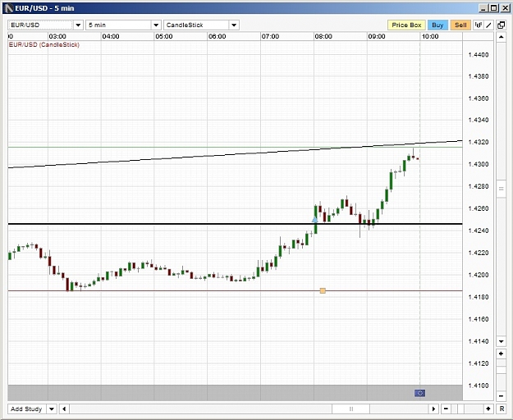The height and width of the screenshot is (420, 513).
Task: Open the EUR/USD symbol dropdown arrow
Action: click(78, 25)
